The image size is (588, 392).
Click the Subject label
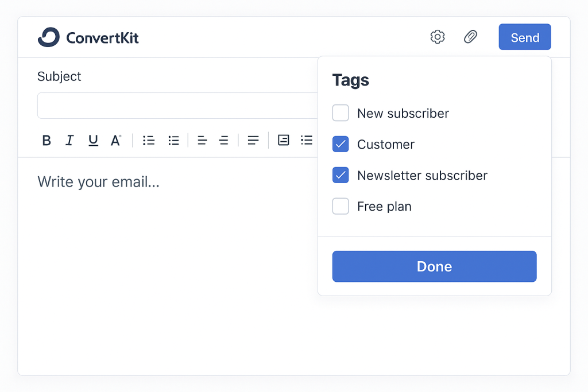59,76
